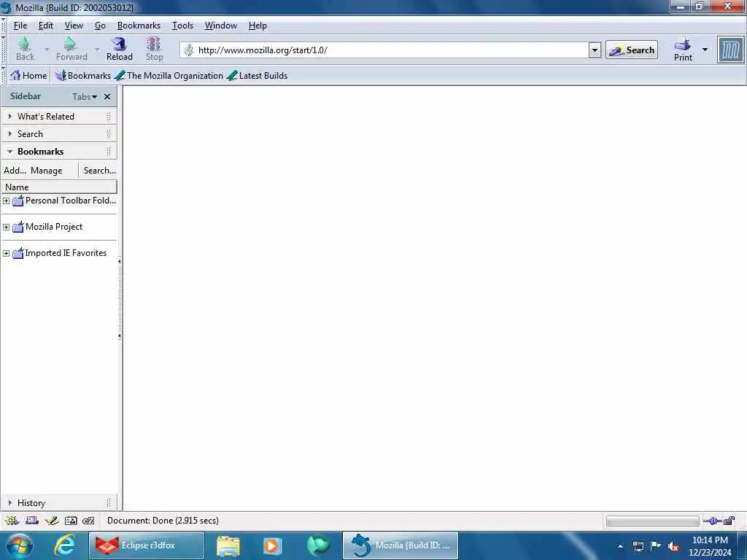Open Composer icon in status bar

[52, 521]
